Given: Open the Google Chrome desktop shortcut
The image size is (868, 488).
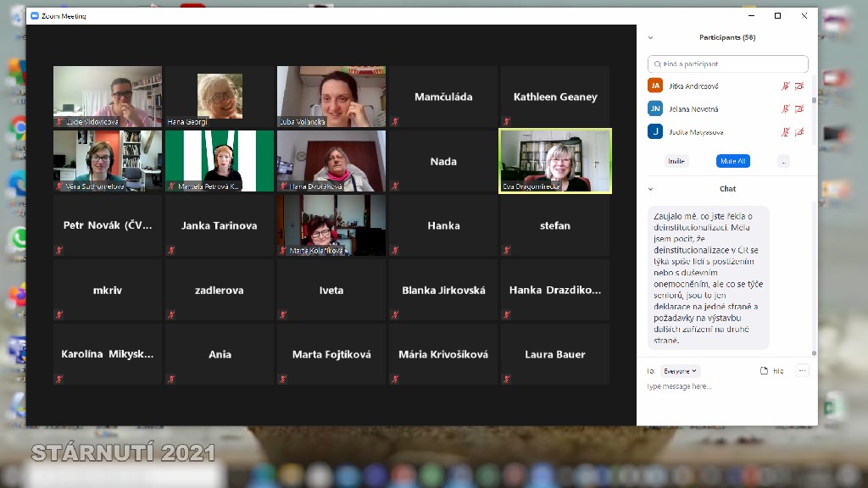Looking at the screenshot, I should click(17, 129).
